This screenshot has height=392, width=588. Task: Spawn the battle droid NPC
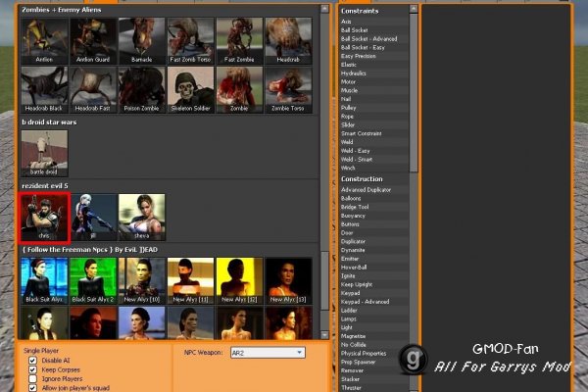coord(45,154)
